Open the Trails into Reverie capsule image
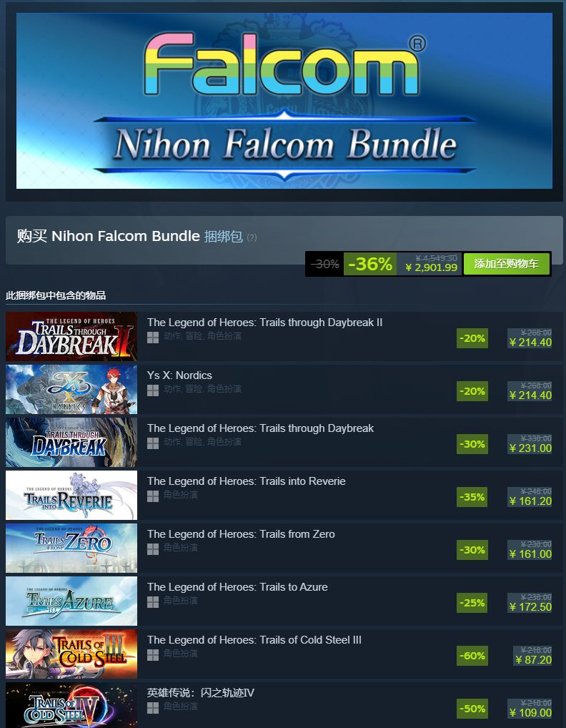The height and width of the screenshot is (728, 566). tap(71, 495)
